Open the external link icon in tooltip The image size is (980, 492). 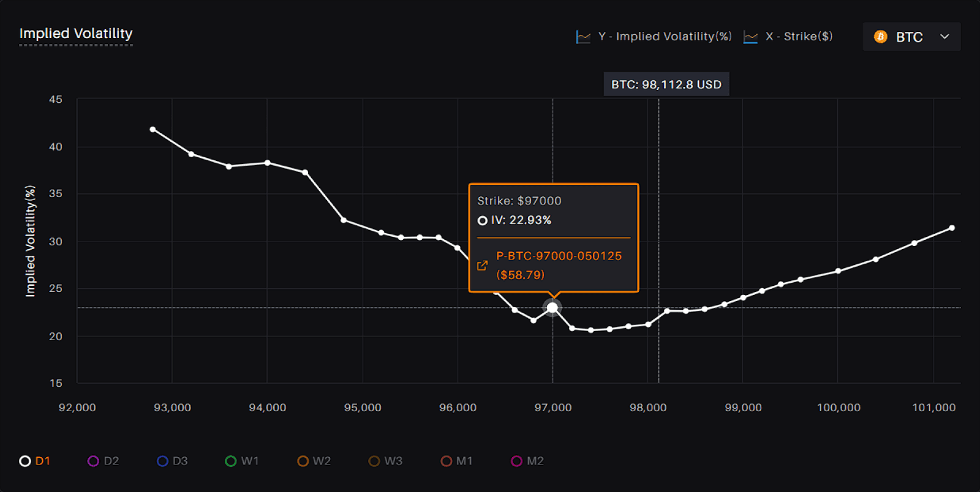[x=482, y=266]
